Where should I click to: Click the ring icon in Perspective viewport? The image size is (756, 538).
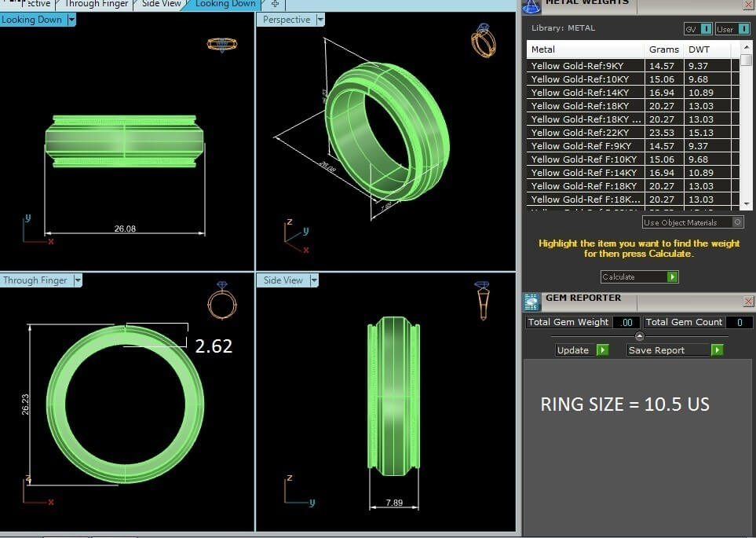(483, 40)
